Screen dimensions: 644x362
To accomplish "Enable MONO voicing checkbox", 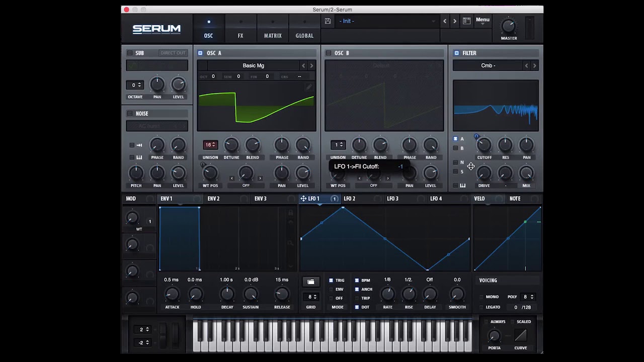I will coord(481,297).
